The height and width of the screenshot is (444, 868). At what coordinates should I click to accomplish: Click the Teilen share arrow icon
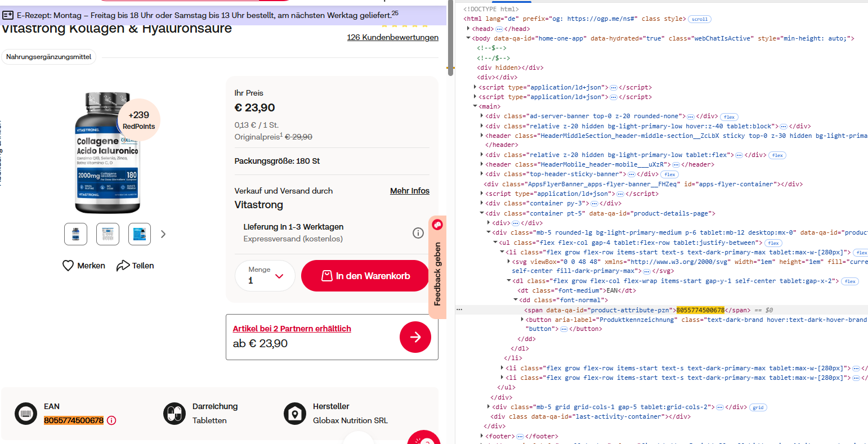point(123,266)
